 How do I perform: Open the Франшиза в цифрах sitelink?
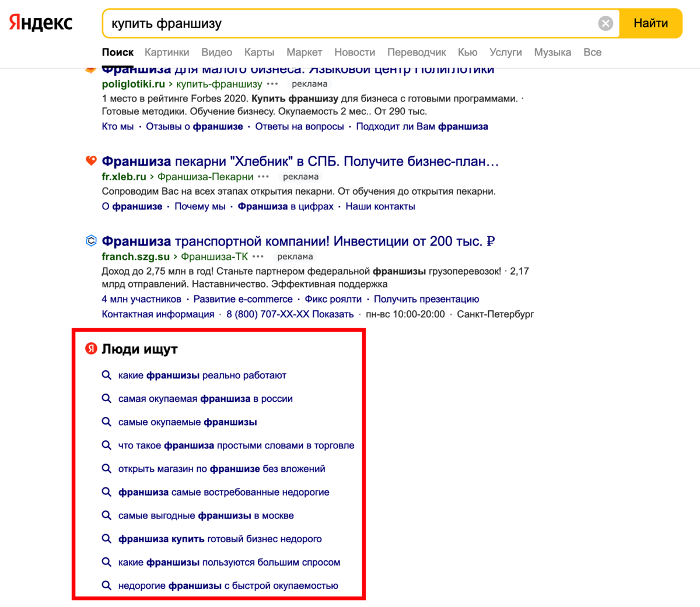tap(285, 206)
